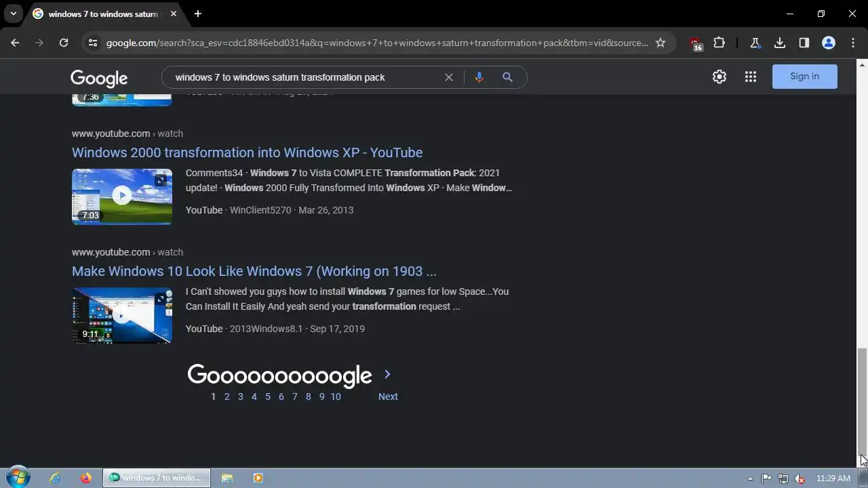The image size is (868, 488).
Task: Show hidden tray icons arrow
Action: 750,479
